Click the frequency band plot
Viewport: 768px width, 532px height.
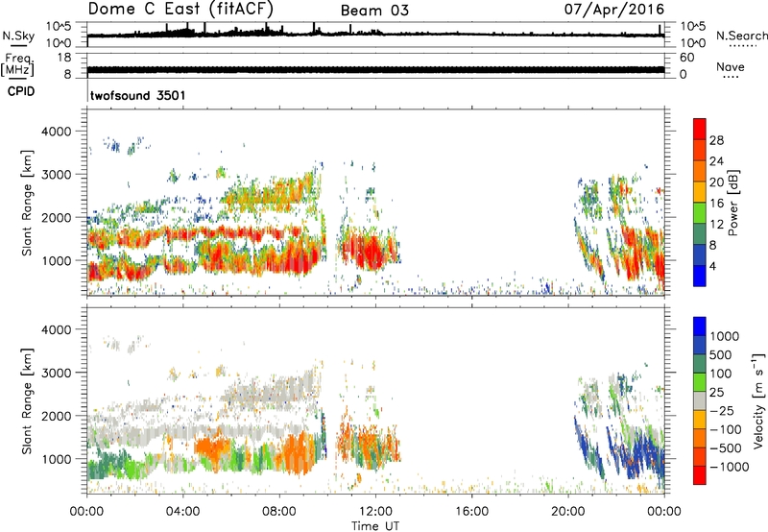click(x=375, y=69)
